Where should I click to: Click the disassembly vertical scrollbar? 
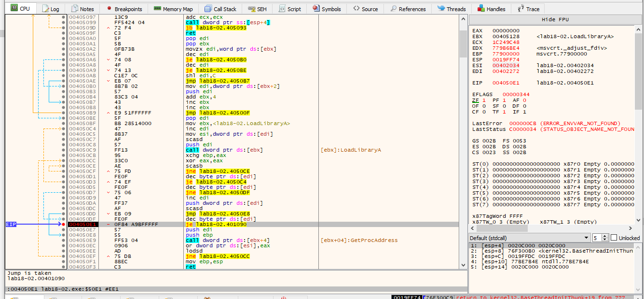pyautogui.click(x=463, y=142)
